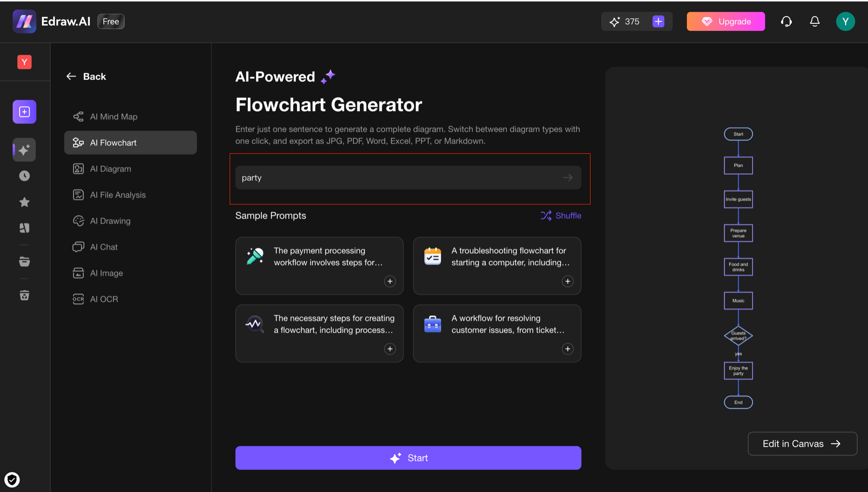Click the Prepare venue node in preview
Screen dimensions: 868x492
[x=738, y=233]
